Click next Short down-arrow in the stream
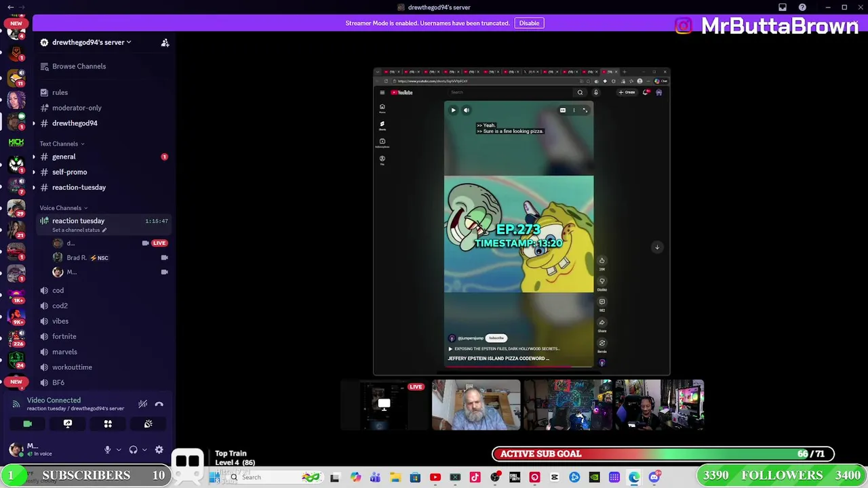868x488 pixels. 657,247
